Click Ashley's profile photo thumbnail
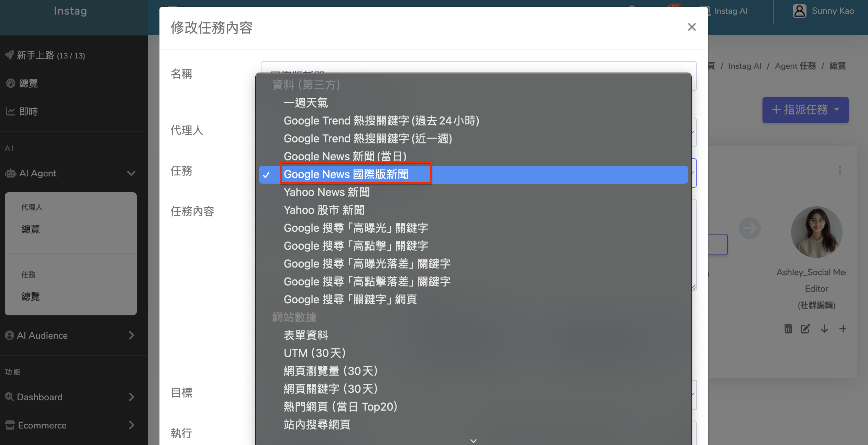Image resolution: width=868 pixels, height=445 pixels. [x=816, y=232]
